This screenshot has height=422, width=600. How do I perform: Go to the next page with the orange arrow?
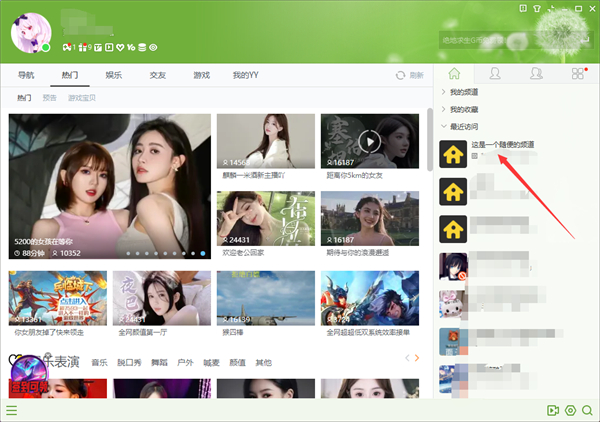coord(417,358)
